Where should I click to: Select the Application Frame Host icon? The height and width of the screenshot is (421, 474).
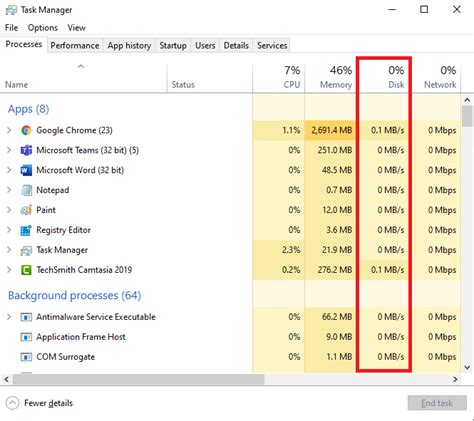pos(26,337)
